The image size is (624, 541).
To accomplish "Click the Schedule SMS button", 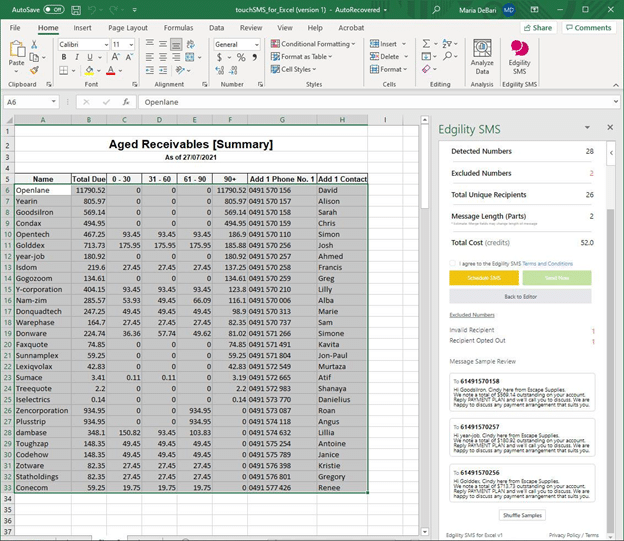I will tap(485, 278).
